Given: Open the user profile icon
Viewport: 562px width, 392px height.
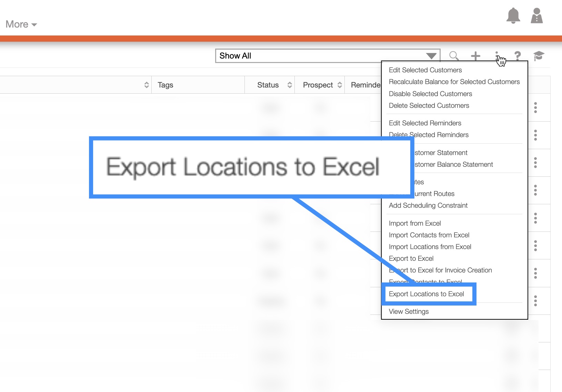Looking at the screenshot, I should [x=536, y=16].
